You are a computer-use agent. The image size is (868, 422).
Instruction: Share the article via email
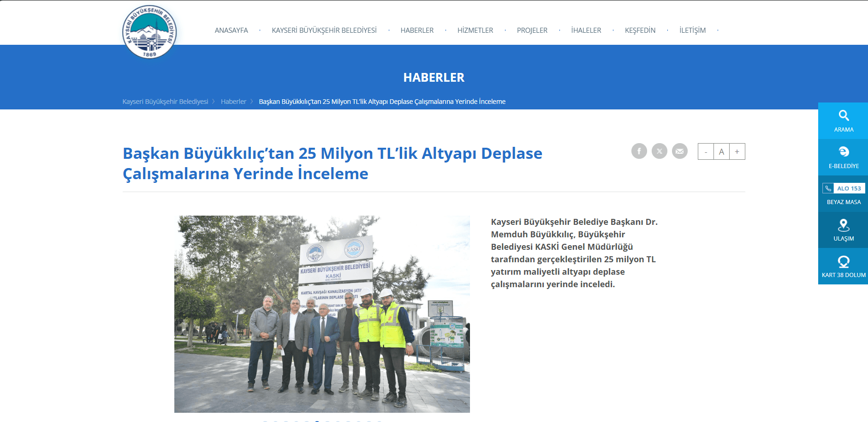(679, 151)
